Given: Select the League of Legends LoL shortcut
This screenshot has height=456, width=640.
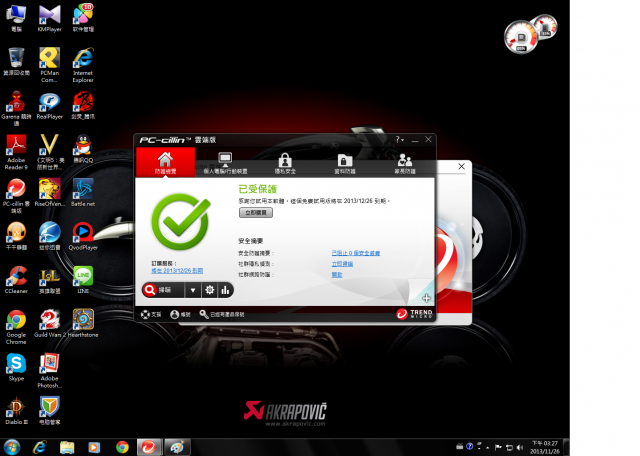Looking at the screenshot, I should [49, 280].
